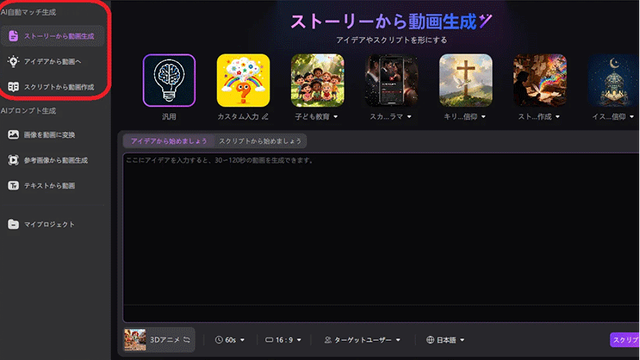Open スクリプトから動画作成 in the sidebar
This screenshot has width=640, height=360.
pyautogui.click(x=52, y=87)
